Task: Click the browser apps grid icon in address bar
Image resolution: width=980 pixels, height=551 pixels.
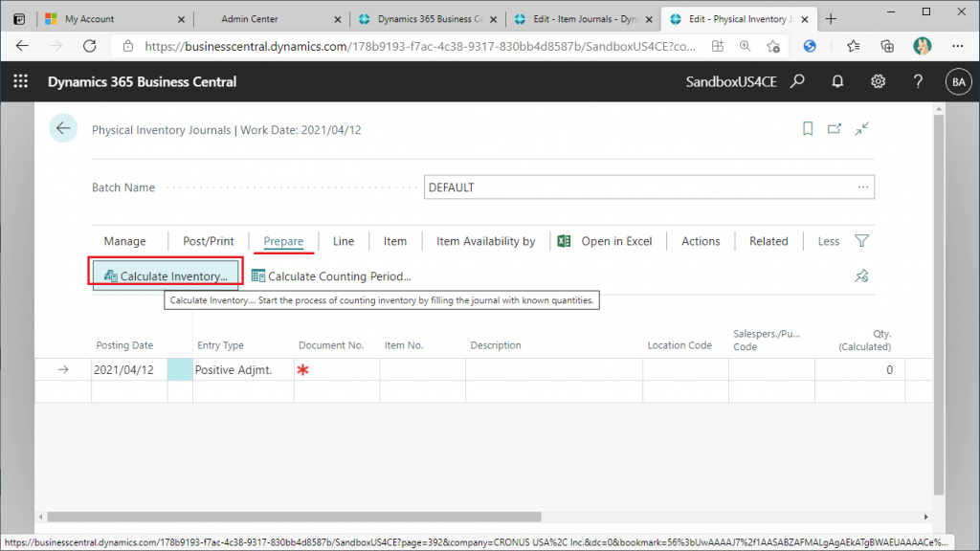Action: click(718, 46)
